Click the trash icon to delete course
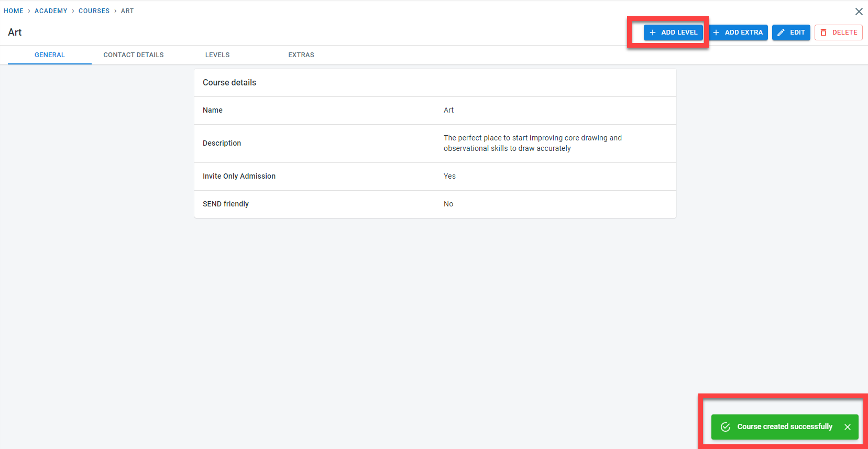This screenshot has width=868, height=449. pos(823,32)
